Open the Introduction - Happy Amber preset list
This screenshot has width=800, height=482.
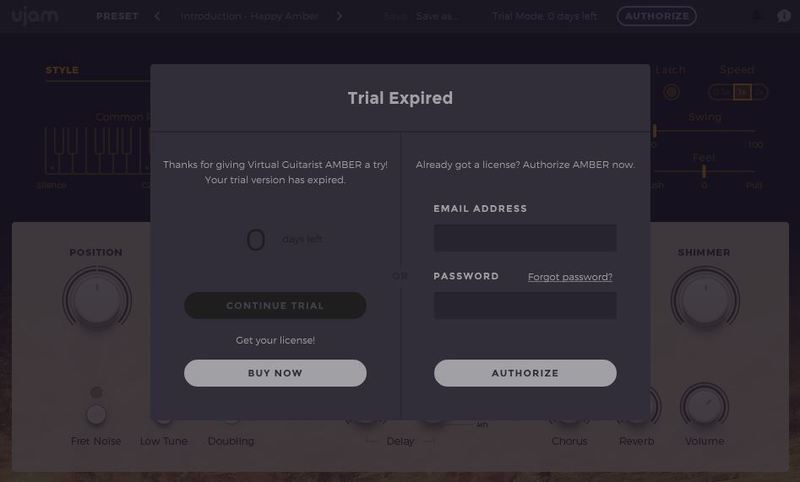(x=247, y=16)
